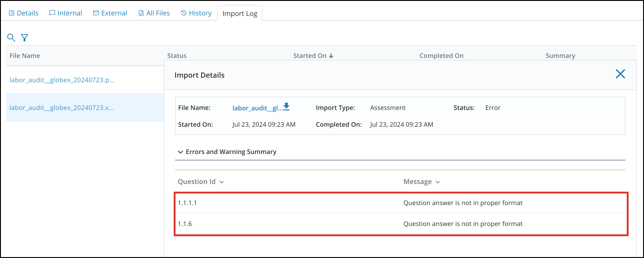Select the labor_audit__globex_20240723.p... file
The image size is (644, 258).
(62, 80)
